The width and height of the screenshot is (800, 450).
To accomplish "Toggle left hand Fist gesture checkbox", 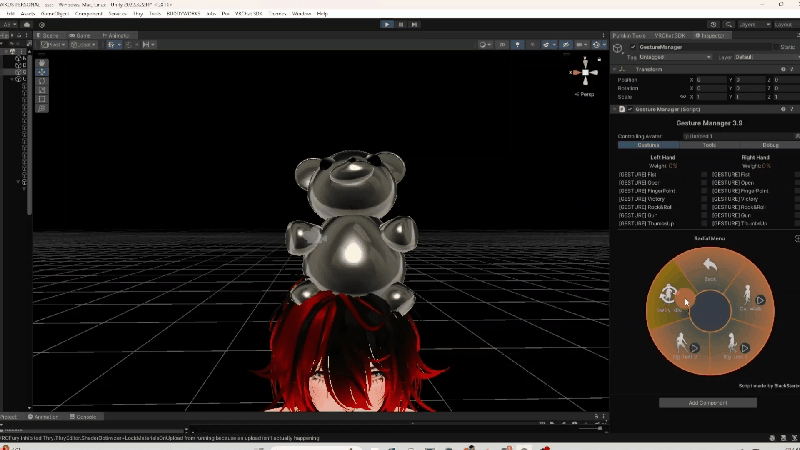I will point(704,174).
